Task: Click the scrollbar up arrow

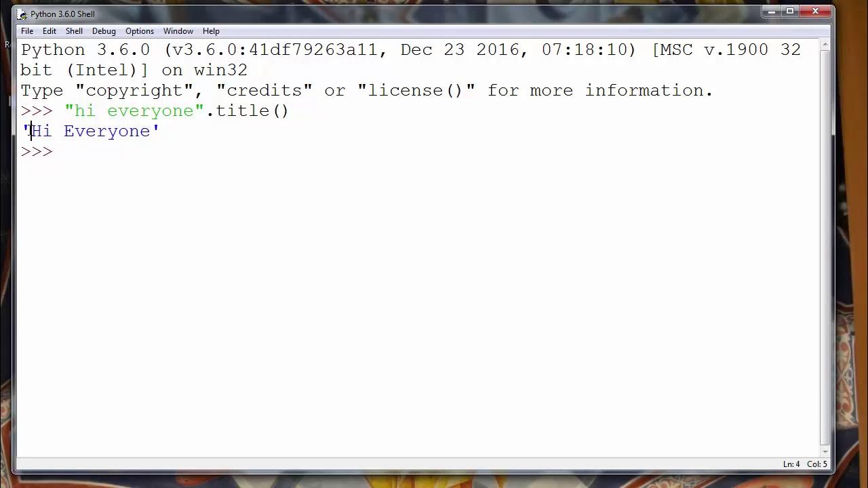Action: point(825,45)
